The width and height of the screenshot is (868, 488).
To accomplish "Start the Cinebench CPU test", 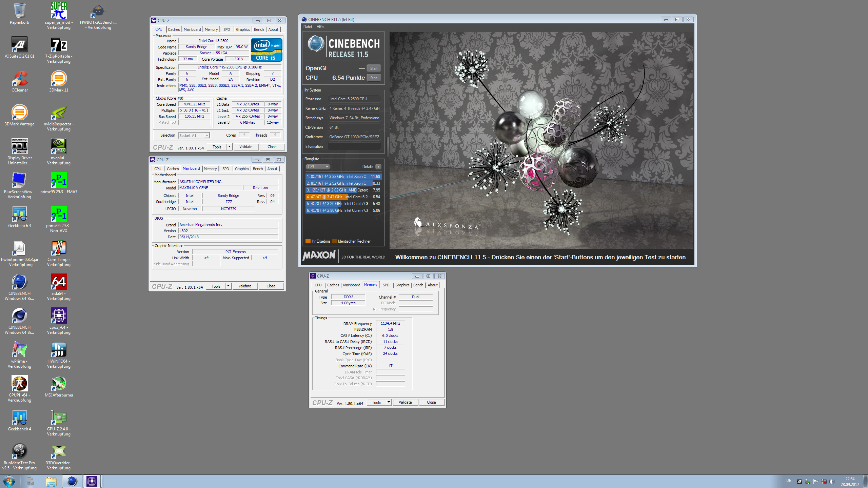I will coord(374,78).
